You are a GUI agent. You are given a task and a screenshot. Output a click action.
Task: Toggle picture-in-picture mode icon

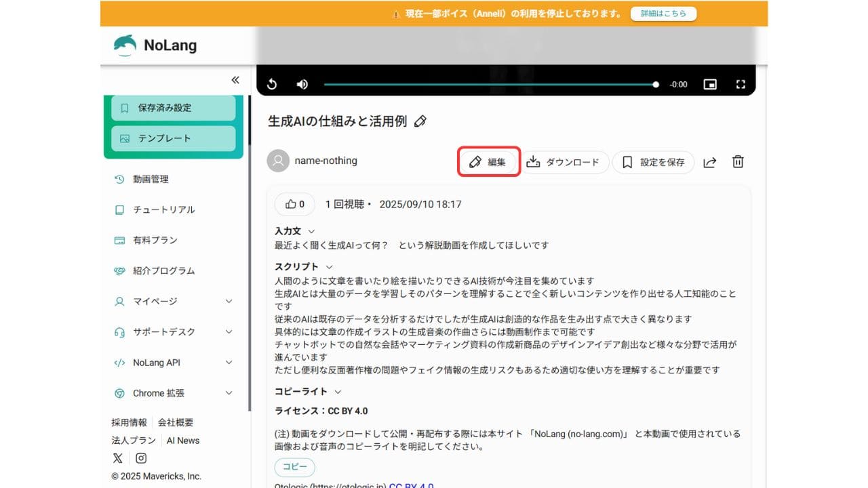(x=710, y=84)
